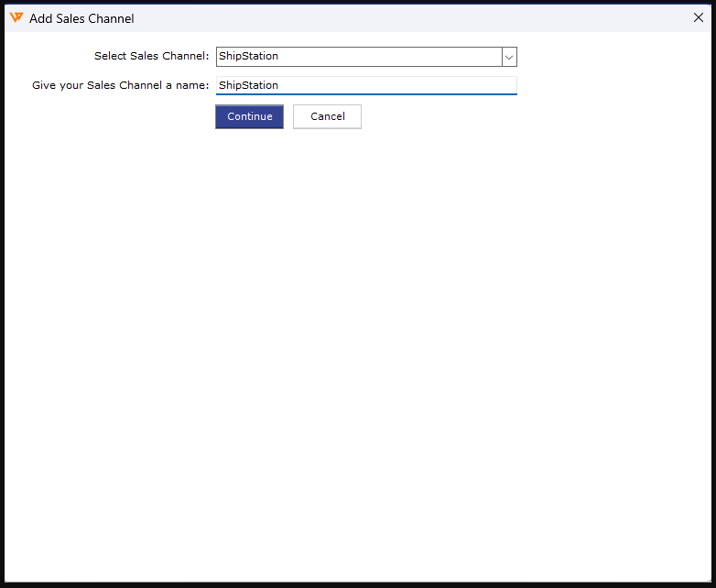The height and width of the screenshot is (588, 716).
Task: Abort adding the channel via Cancel
Action: click(x=327, y=116)
